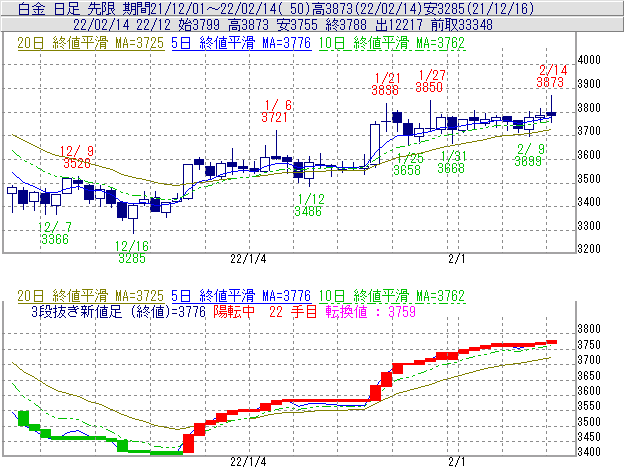Click the 5日 終値平滑 MA=3776 legend above the candlestick chart
The height and width of the screenshot is (475, 624).
[241, 43]
